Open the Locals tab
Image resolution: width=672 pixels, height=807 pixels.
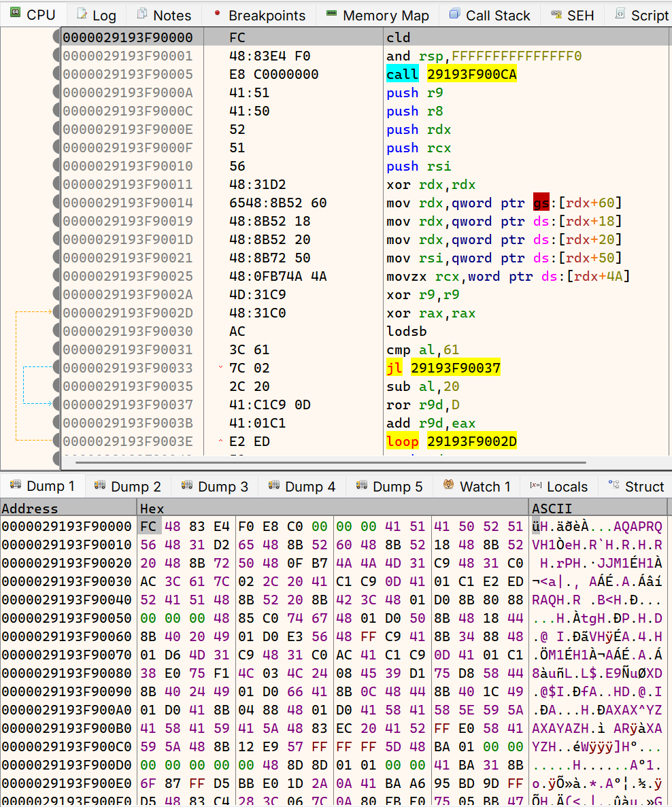[559, 486]
